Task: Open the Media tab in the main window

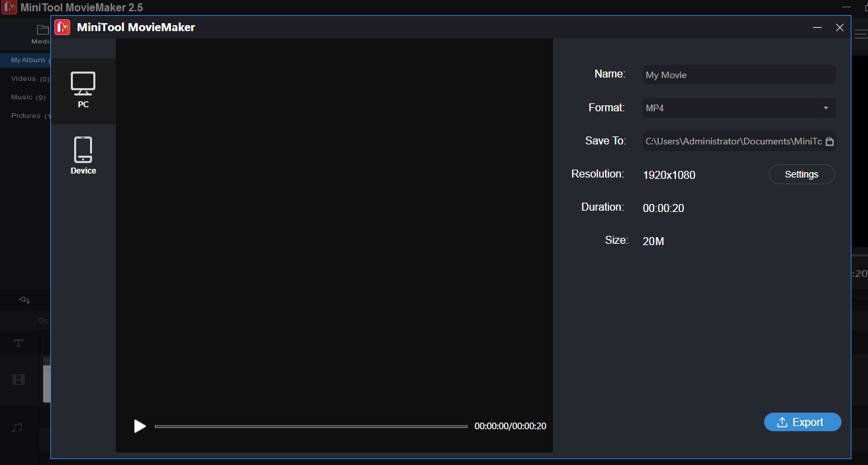Action: tap(42, 34)
